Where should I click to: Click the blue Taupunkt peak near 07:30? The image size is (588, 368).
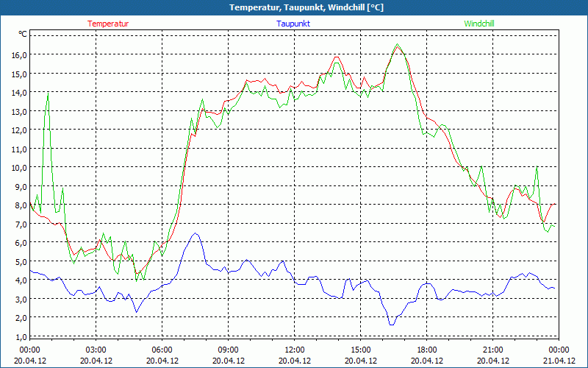195,233
